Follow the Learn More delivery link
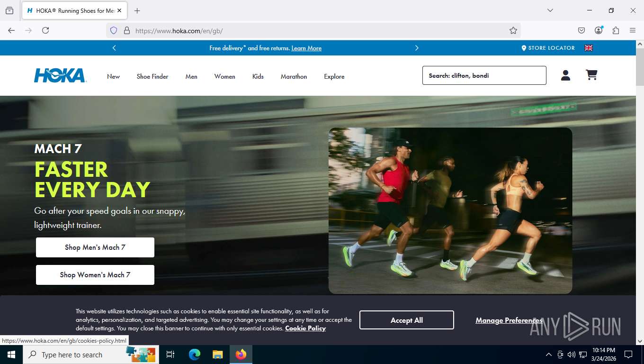Image resolution: width=644 pixels, height=364 pixels. point(306,48)
